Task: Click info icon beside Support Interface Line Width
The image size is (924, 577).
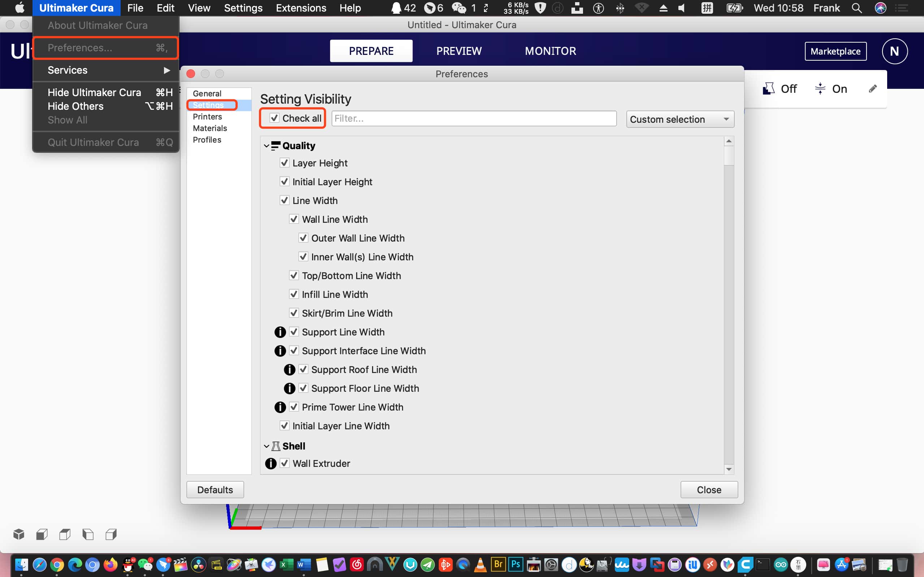Action: click(280, 351)
